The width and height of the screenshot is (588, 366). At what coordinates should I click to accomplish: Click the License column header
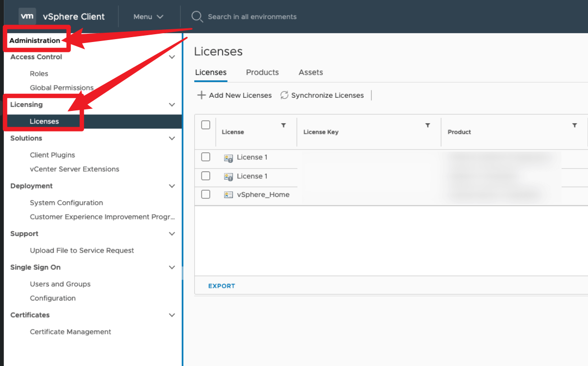pos(233,132)
